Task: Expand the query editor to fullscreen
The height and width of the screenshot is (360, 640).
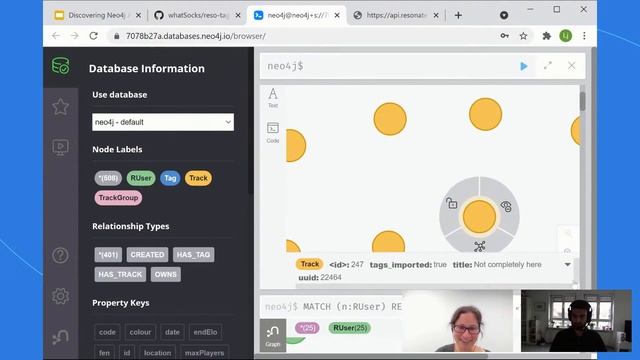Action: [x=547, y=66]
